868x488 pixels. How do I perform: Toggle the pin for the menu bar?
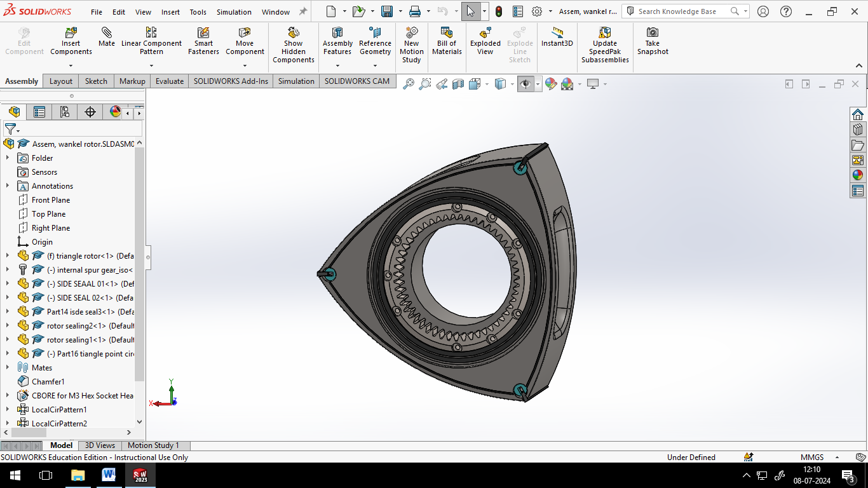tap(303, 11)
